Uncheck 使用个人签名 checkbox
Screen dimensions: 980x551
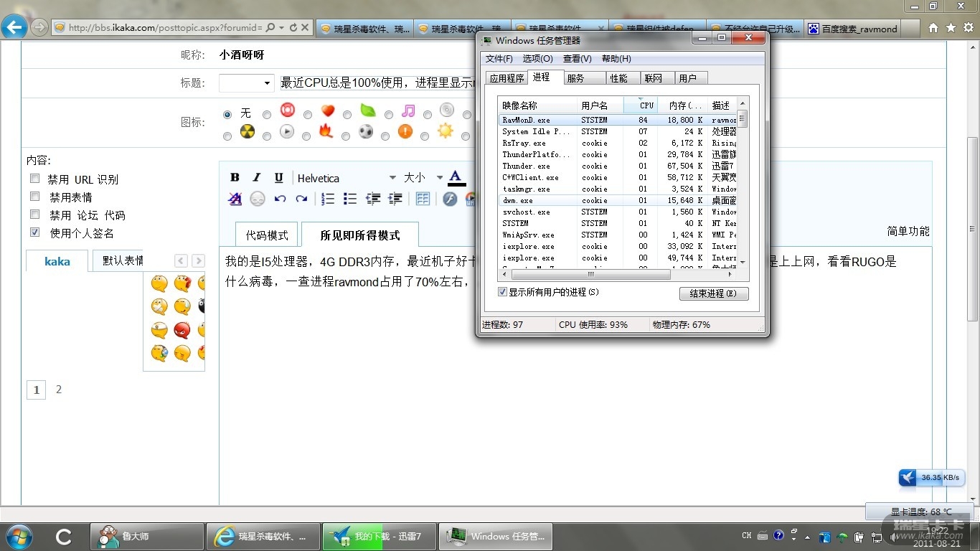click(34, 232)
